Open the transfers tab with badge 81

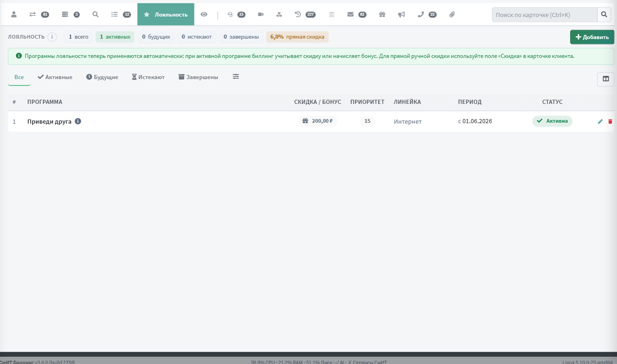39,14
